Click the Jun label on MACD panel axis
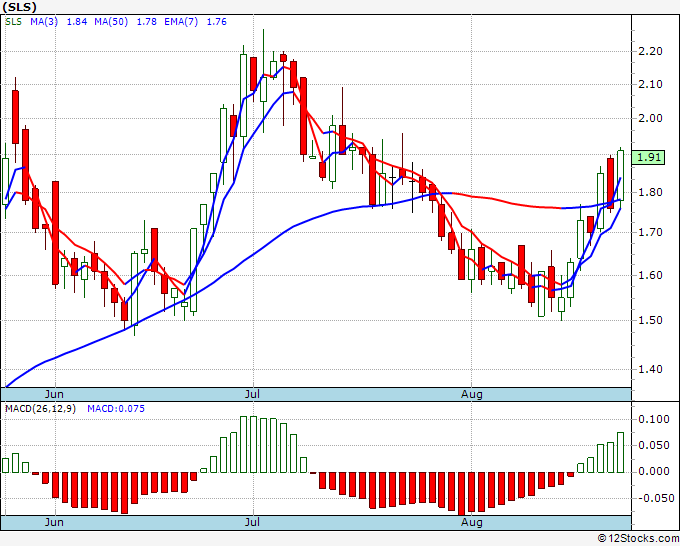Screen dimensions: 680x546 coord(54,523)
